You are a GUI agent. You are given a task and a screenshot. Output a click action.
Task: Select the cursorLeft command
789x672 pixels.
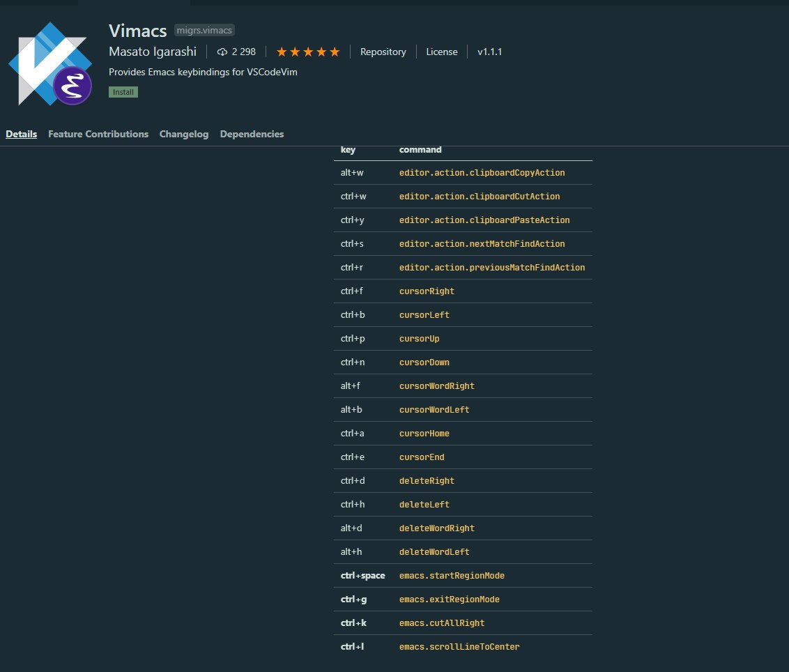[x=424, y=314]
